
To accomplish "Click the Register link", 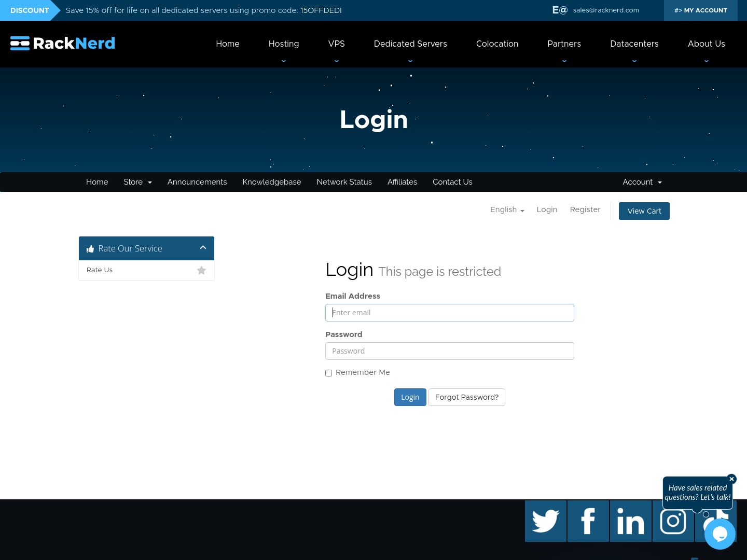I will (x=585, y=209).
